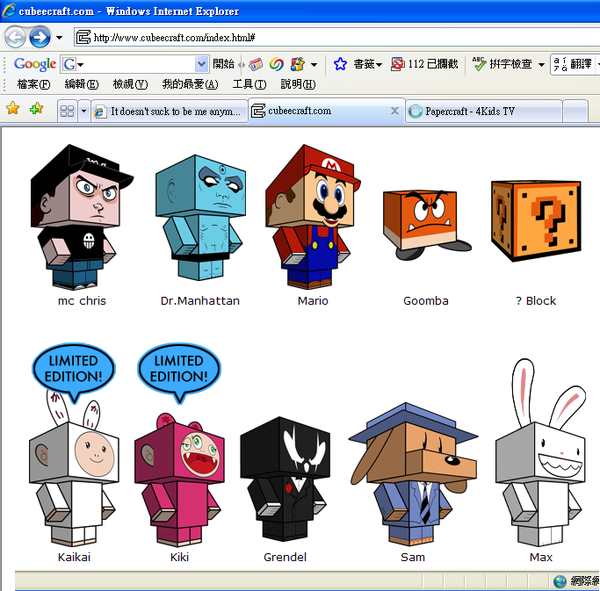Screen dimensions: 600x591
Task: Click the Internet Explorer title bar icon
Action: pyautogui.click(x=9, y=10)
